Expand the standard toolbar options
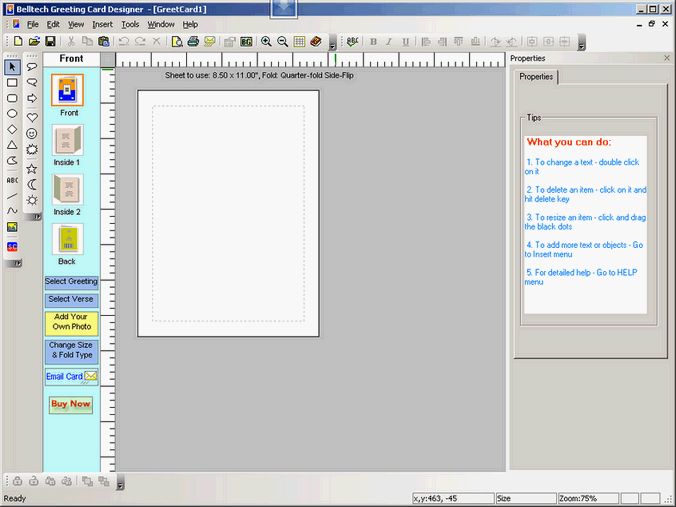The height and width of the screenshot is (507, 676). [x=332, y=42]
